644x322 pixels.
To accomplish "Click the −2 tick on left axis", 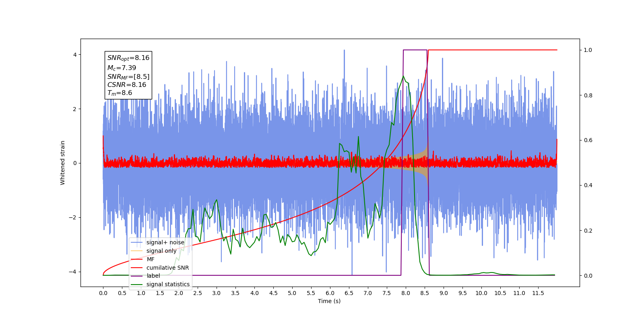I will [x=73, y=217].
